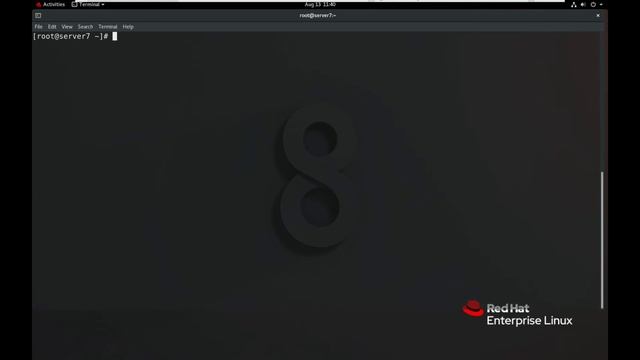Click the terminal vertical scrollbar
Image resolution: width=640 pixels, height=360 pixels.
click(x=602, y=240)
